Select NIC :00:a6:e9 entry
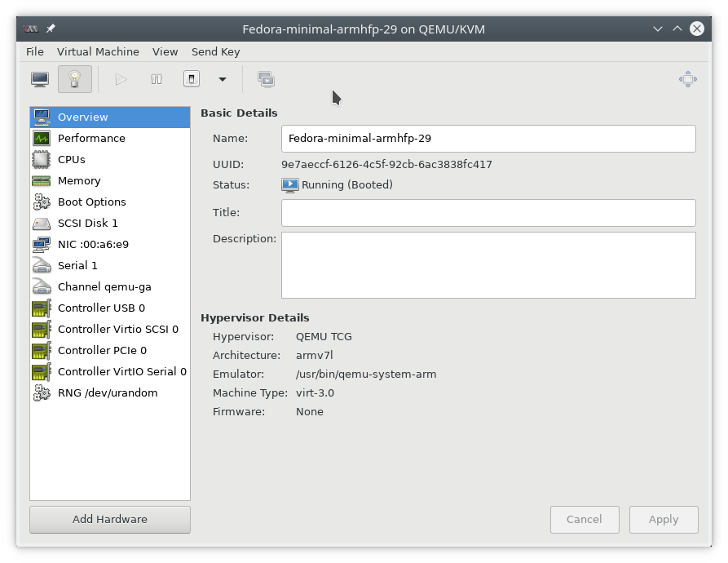 [110, 244]
